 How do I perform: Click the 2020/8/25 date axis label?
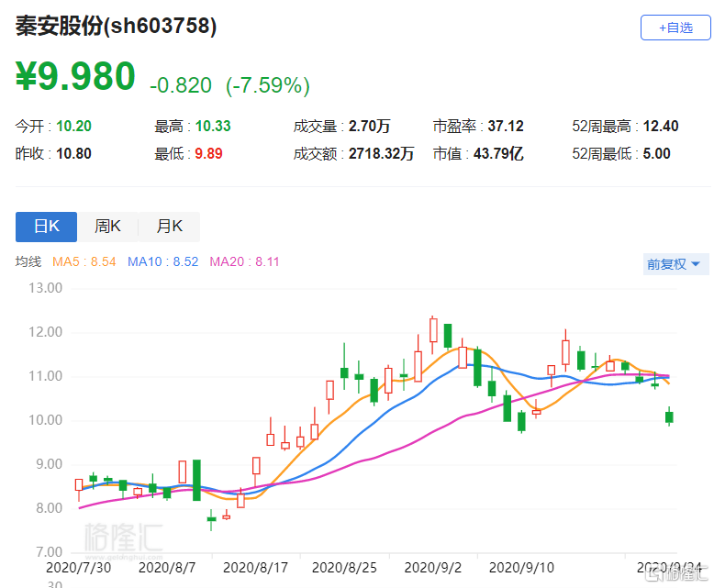(x=344, y=568)
